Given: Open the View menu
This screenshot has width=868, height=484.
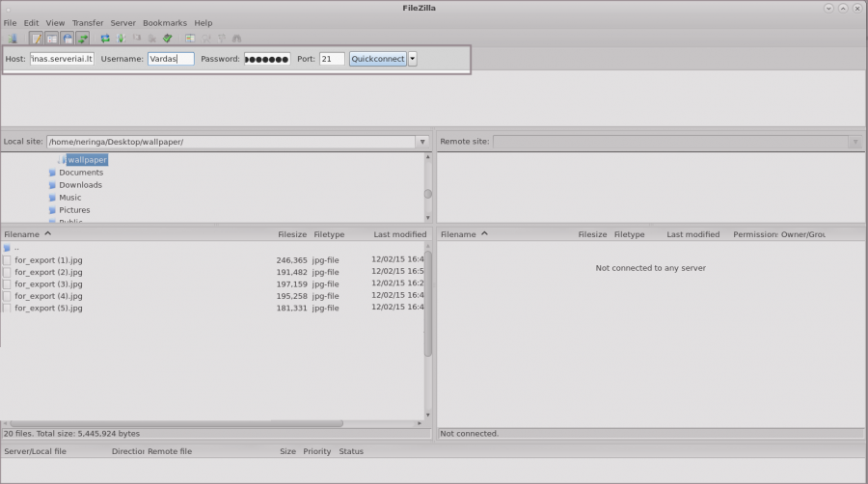Looking at the screenshot, I should [x=55, y=23].
